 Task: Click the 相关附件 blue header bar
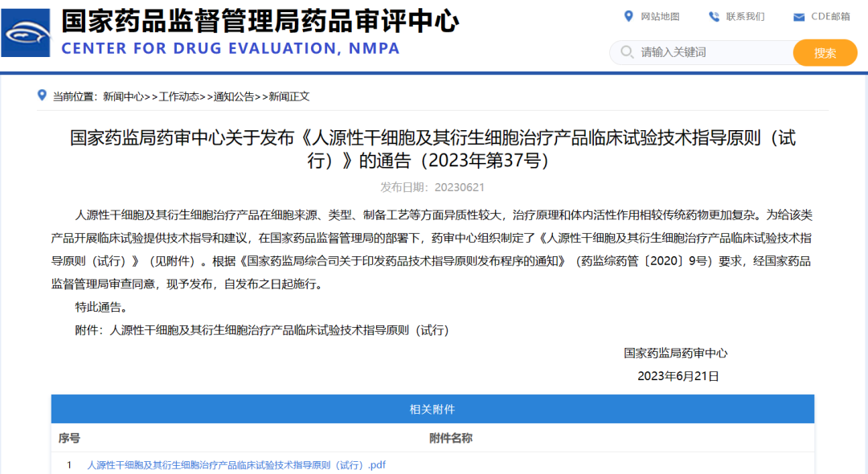pyautogui.click(x=432, y=409)
